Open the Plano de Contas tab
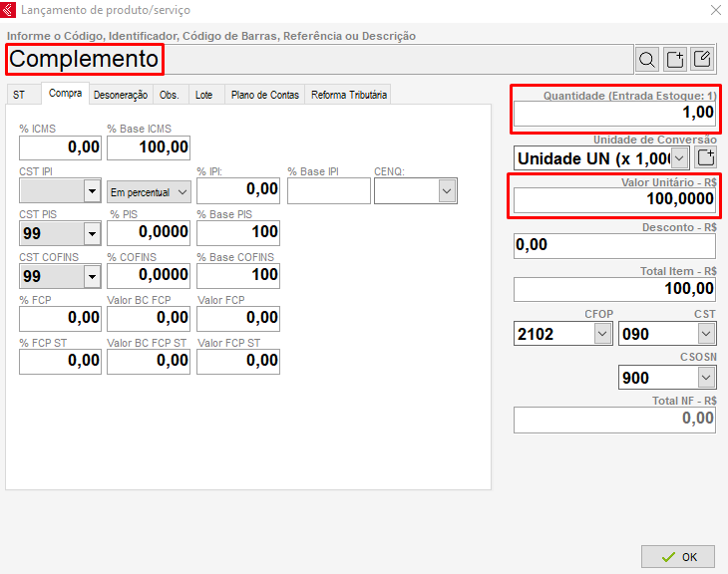The height and width of the screenshot is (574, 728). tap(265, 95)
